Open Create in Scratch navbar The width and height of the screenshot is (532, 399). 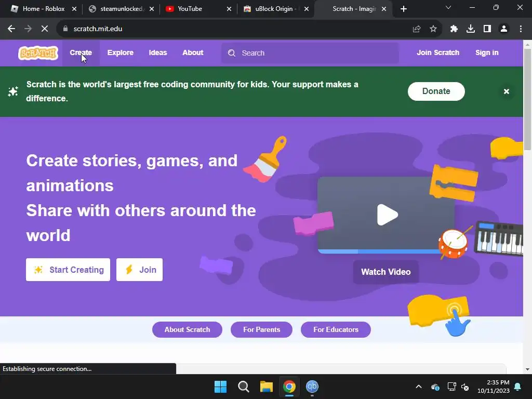81,53
